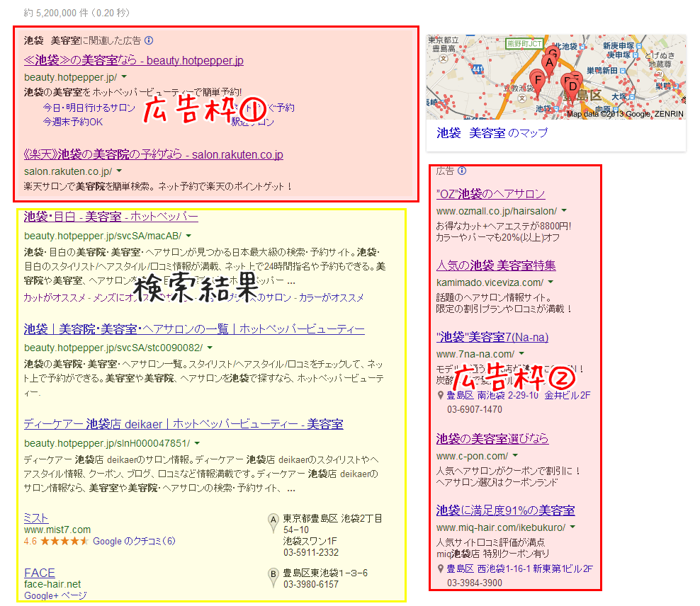Image resolution: width=700 pixels, height=606 pixels.
Task: Expand the arrow next to www.c-pon.com/
Action: click(515, 455)
